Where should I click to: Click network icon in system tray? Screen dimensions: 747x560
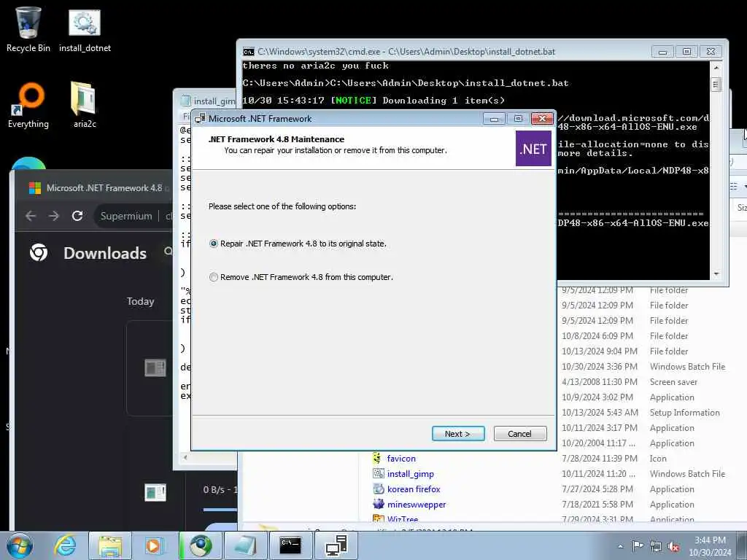(656, 546)
